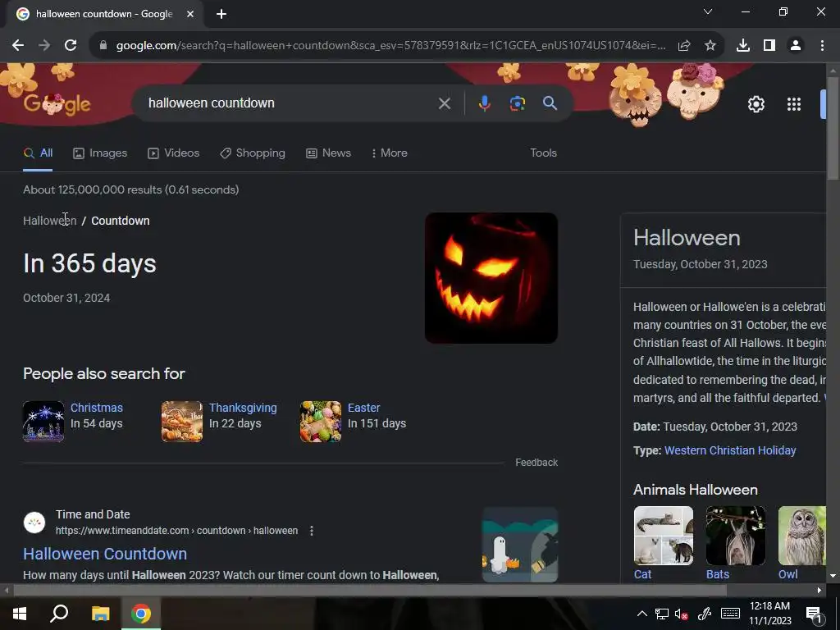Open Christmas countdown link
The height and width of the screenshot is (630, 840).
(97, 408)
